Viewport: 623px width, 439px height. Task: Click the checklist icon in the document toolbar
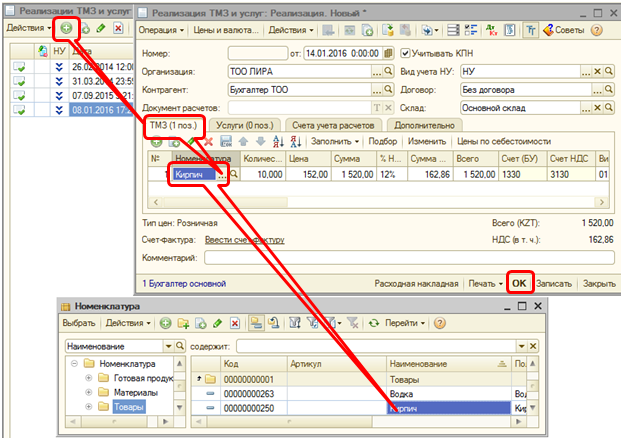(471, 30)
